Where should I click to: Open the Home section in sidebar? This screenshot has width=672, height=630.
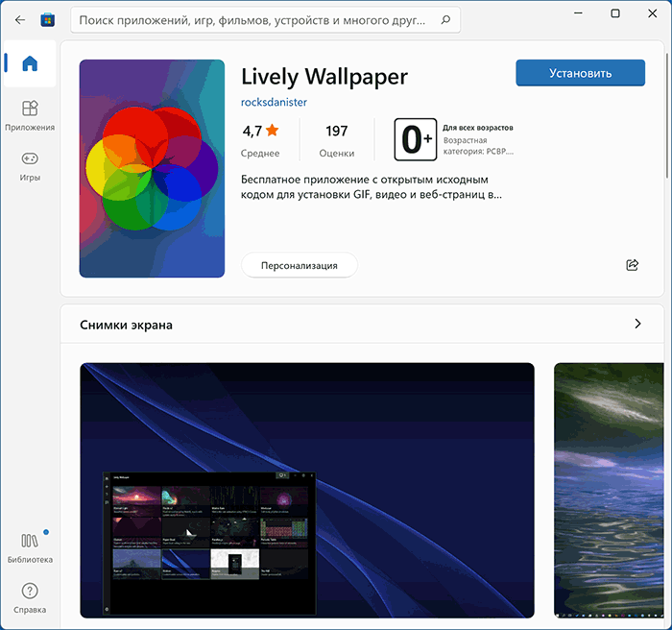(30, 63)
